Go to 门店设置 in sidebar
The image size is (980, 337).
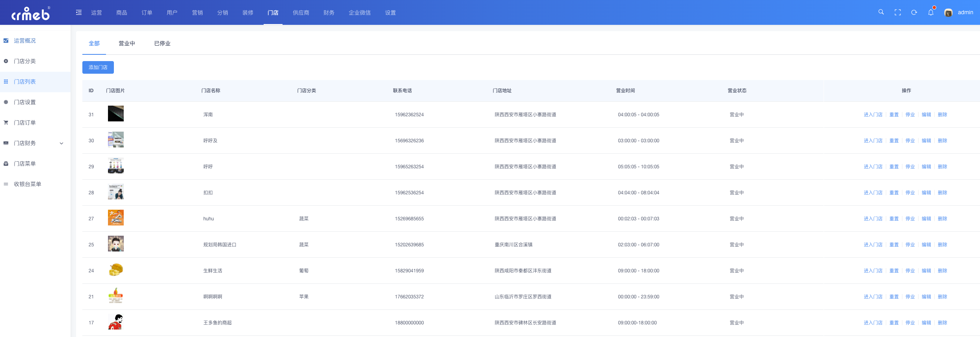point(25,102)
